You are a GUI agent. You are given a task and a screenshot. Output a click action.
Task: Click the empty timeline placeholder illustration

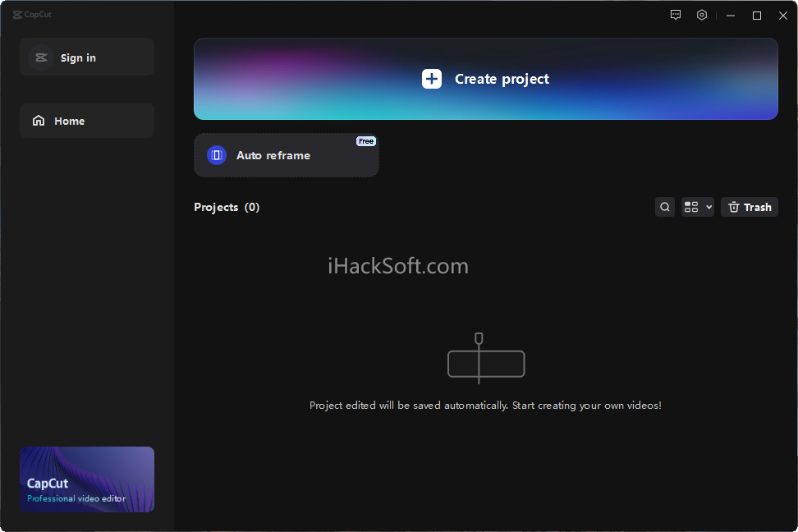(x=486, y=359)
